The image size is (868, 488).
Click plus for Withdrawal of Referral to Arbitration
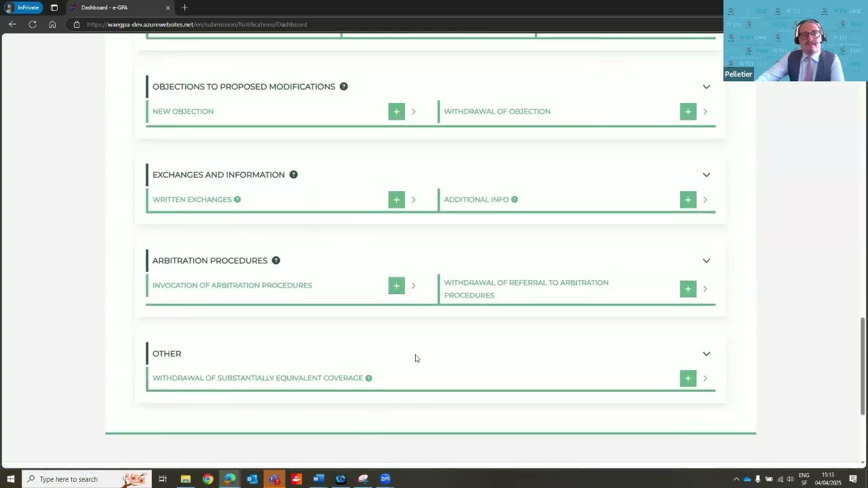click(688, 289)
